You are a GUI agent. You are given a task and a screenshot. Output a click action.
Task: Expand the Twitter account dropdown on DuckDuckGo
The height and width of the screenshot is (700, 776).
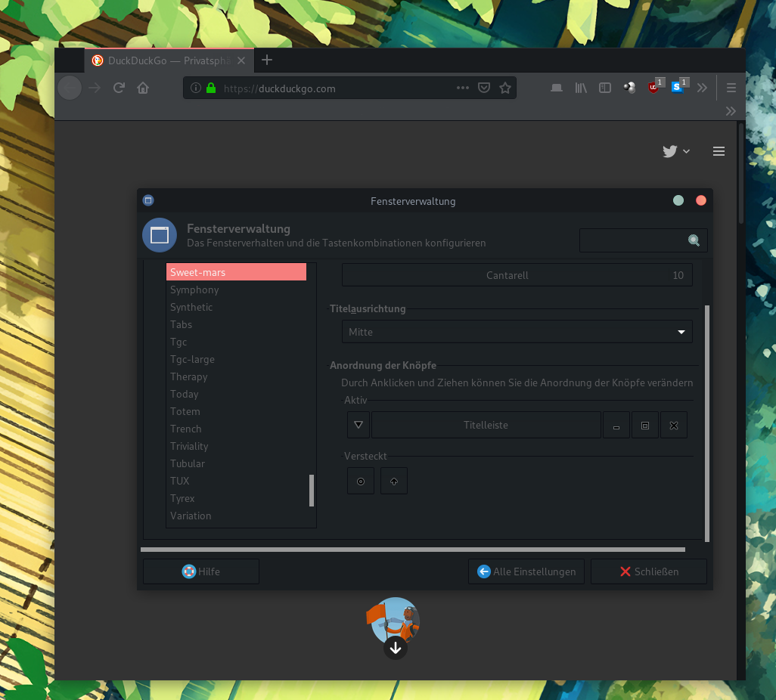(x=685, y=151)
